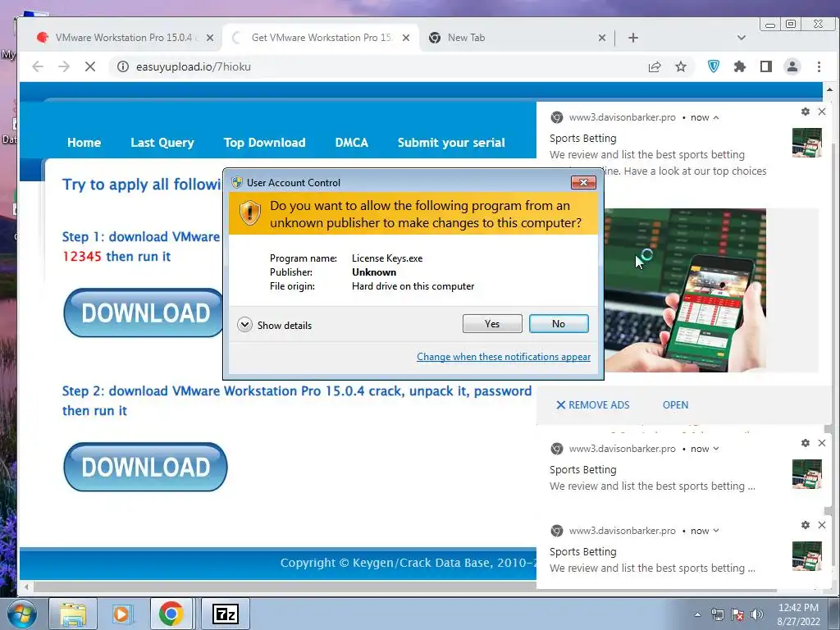Close the User Account Control dialog
840x630 pixels.
pyautogui.click(x=583, y=183)
